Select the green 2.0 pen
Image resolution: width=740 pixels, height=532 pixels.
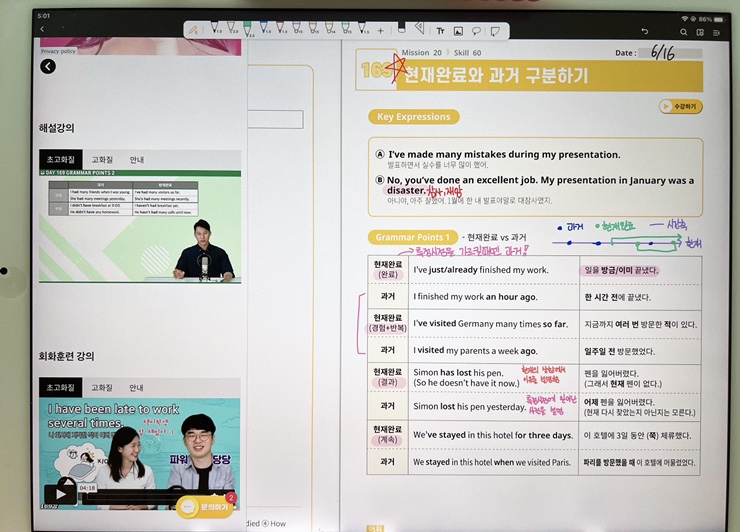click(x=247, y=28)
